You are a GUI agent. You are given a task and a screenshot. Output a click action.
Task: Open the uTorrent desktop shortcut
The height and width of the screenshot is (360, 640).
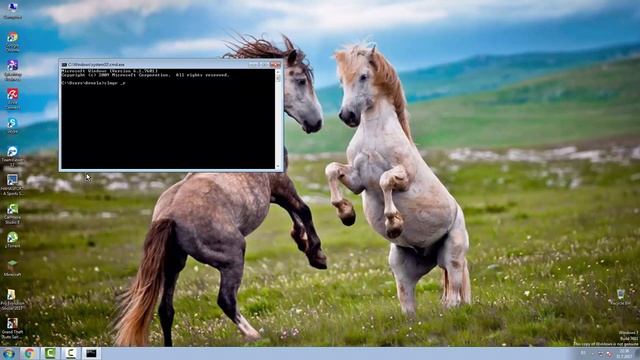click(x=13, y=239)
